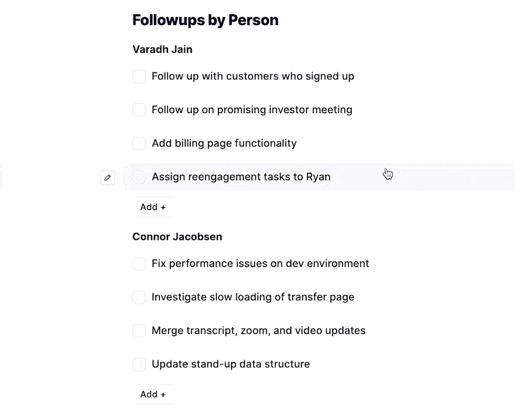Select the Varadh Jain section name
Viewport: 515px width, 420px height.
(163, 49)
